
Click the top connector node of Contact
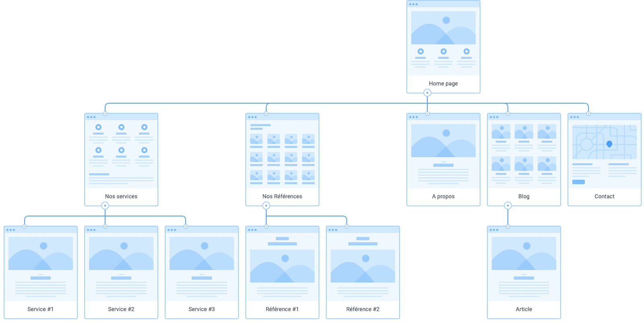point(588,114)
